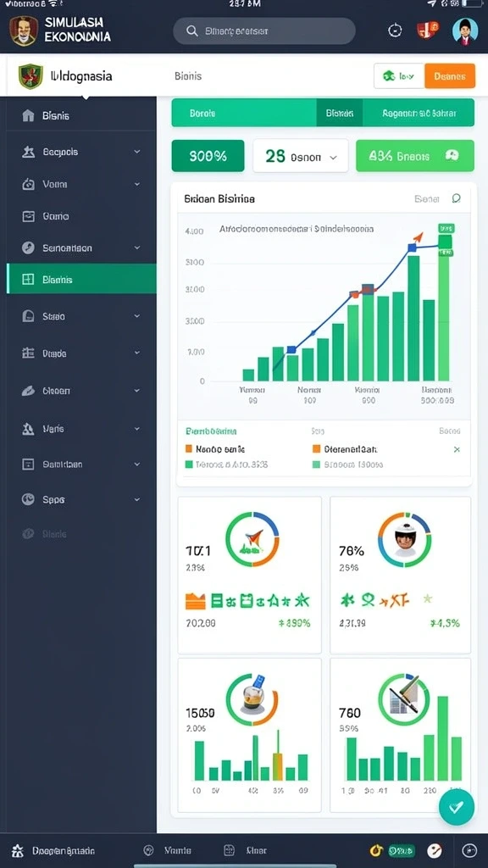Toggle the green Tranos legend square
This screenshot has width=488, height=868.
[189, 465]
